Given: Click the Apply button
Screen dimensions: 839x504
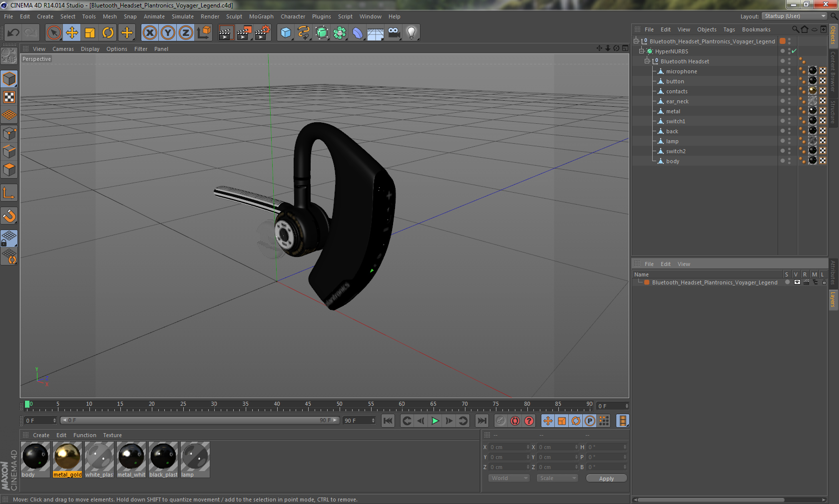Looking at the screenshot, I should (x=606, y=478).
